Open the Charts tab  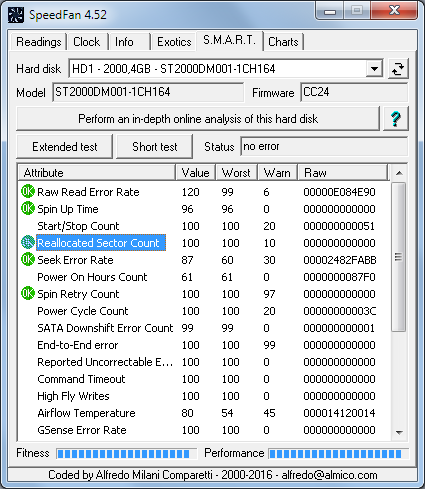coord(283,42)
